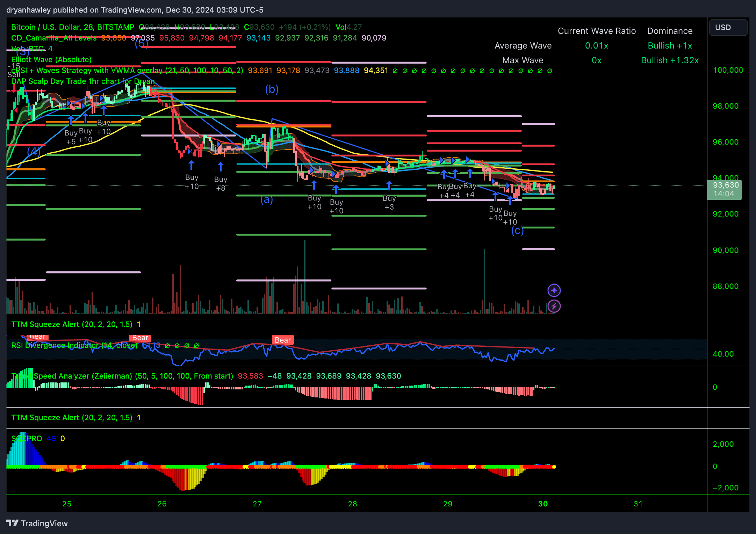The height and width of the screenshot is (534, 756).
Task: Select DAP Scalp Day Trade legend
Action: click(83, 81)
